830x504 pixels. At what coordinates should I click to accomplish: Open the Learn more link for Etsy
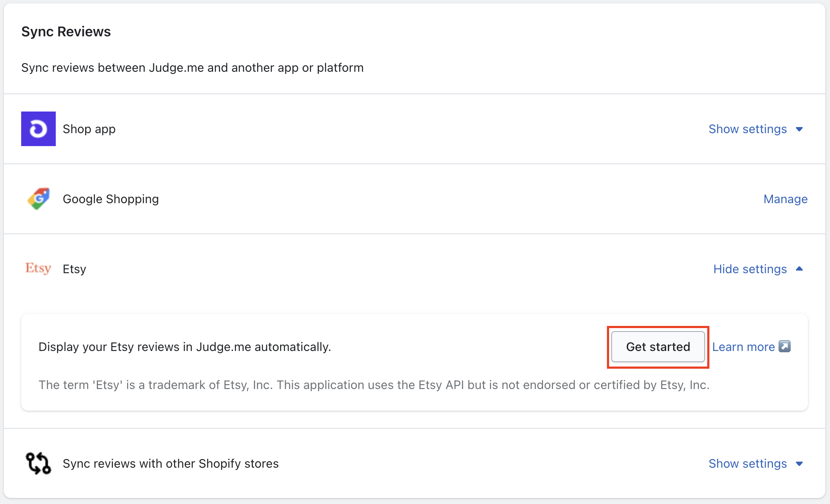(743, 347)
